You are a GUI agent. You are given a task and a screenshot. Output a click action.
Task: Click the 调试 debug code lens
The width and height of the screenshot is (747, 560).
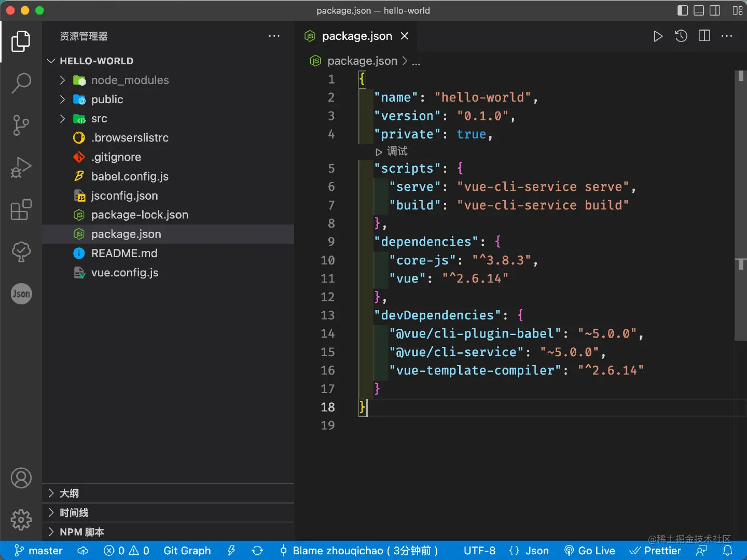pyautogui.click(x=392, y=151)
